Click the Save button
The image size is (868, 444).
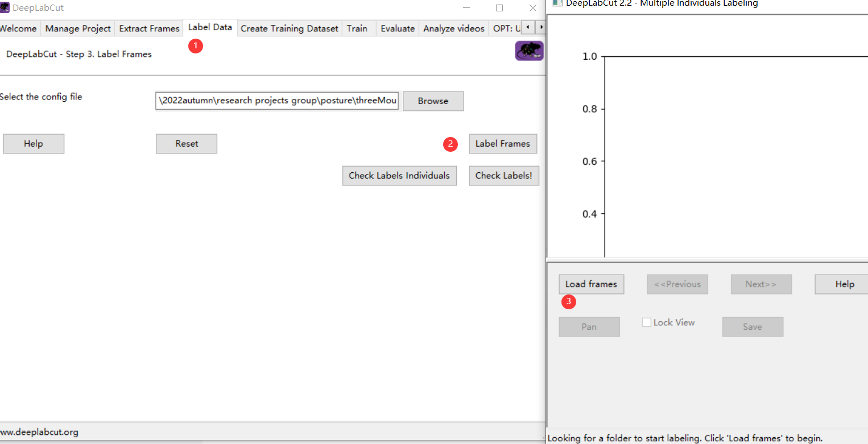[753, 327]
